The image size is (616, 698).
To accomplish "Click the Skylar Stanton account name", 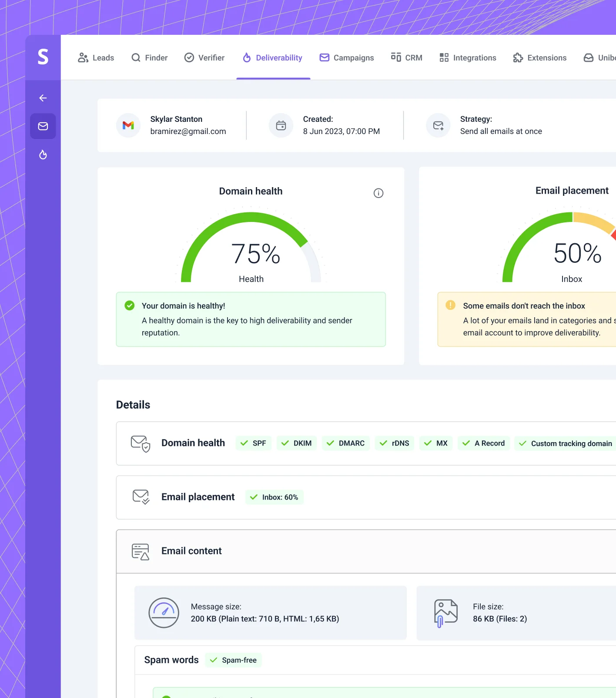I will pyautogui.click(x=176, y=119).
